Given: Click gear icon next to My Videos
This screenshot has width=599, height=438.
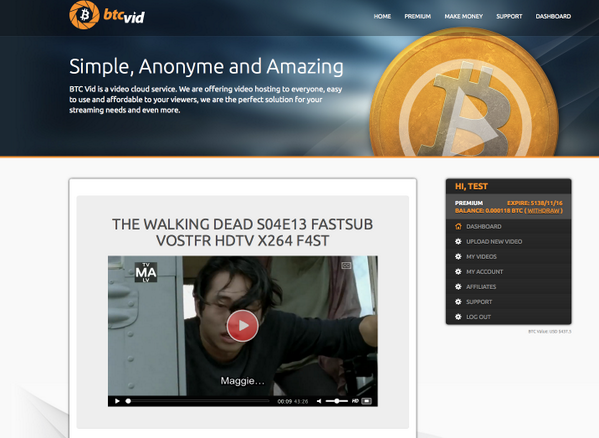Looking at the screenshot, I should click(458, 257).
